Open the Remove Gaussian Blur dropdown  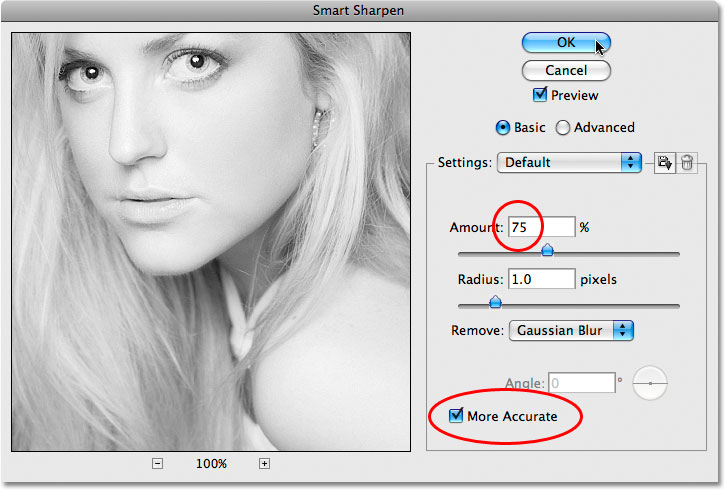(x=571, y=331)
